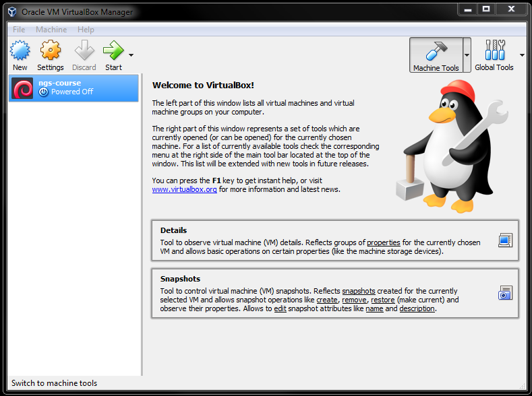The image size is (532, 396).
Task: Visit the www.virtualbox.org link
Action: (x=184, y=189)
